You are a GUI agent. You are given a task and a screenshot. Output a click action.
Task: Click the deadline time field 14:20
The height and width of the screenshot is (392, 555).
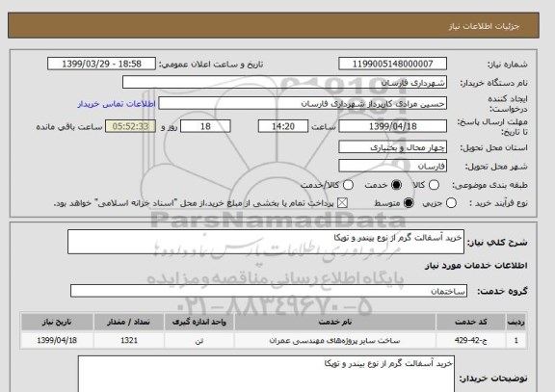(283, 126)
